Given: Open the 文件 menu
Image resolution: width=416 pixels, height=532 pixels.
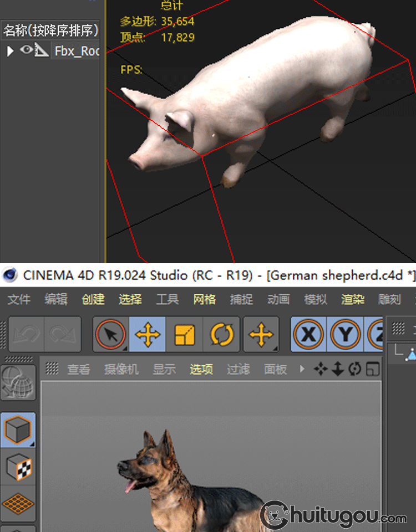Looking at the screenshot, I should coord(19,299).
